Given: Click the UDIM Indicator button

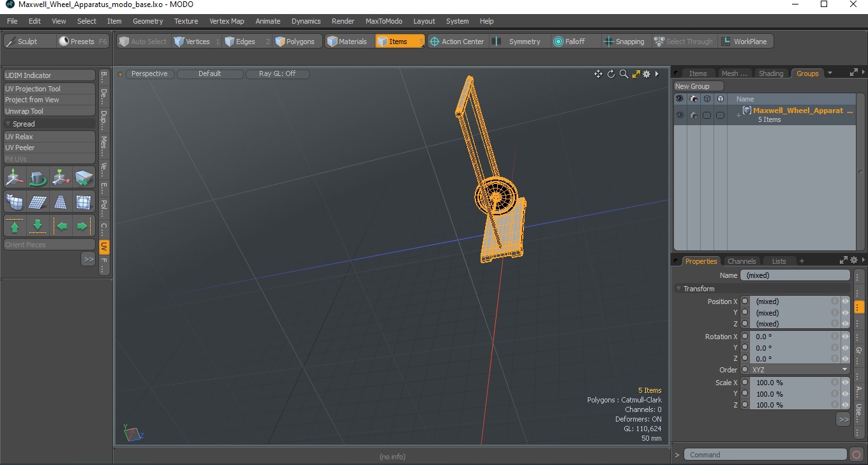Looking at the screenshot, I should pyautogui.click(x=50, y=75).
